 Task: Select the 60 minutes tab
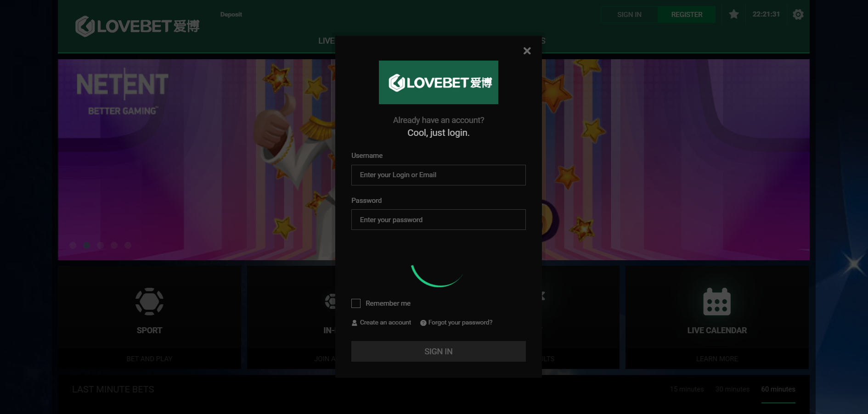pyautogui.click(x=778, y=389)
